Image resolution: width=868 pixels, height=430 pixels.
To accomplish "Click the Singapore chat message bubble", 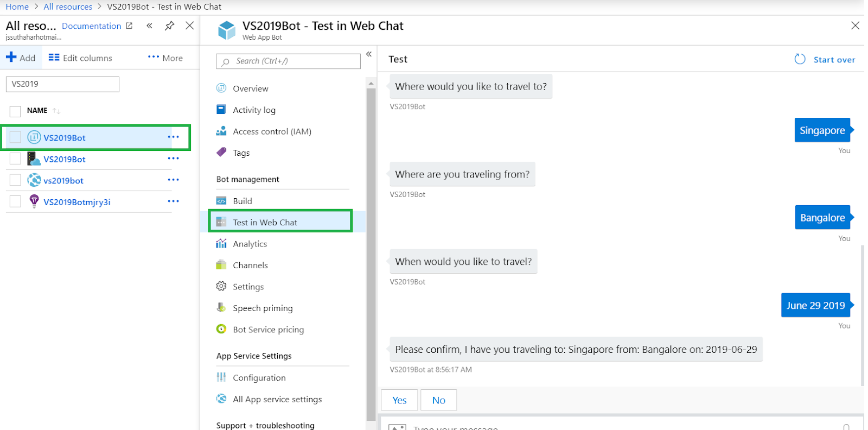I will click(x=822, y=130).
